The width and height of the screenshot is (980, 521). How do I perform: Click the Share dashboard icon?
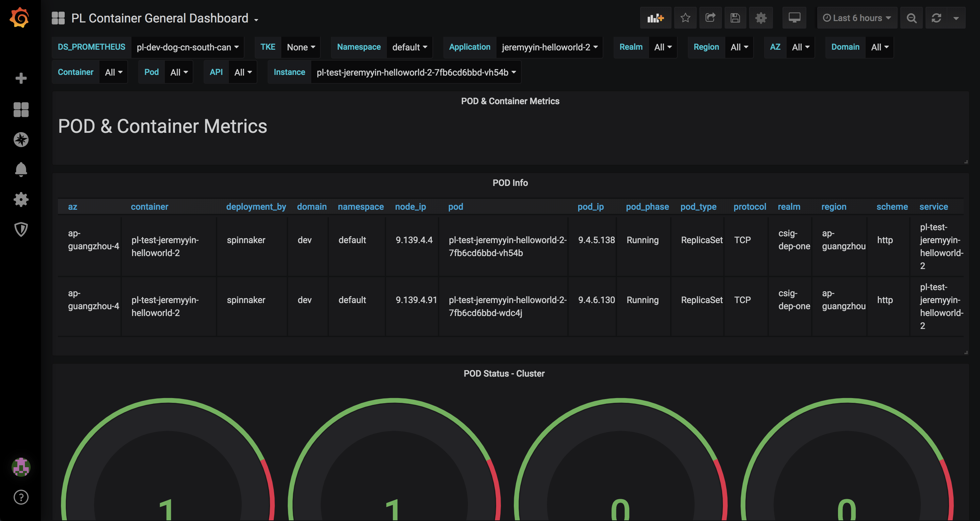click(x=710, y=18)
